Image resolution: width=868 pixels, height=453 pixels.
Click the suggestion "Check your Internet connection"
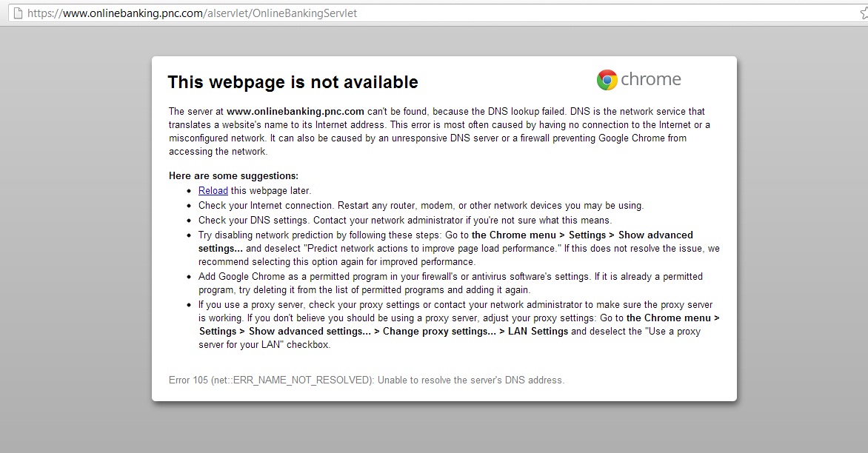(x=421, y=205)
